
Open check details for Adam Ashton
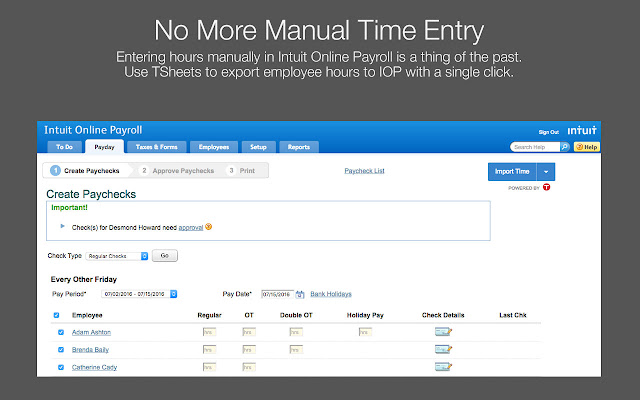(x=443, y=332)
